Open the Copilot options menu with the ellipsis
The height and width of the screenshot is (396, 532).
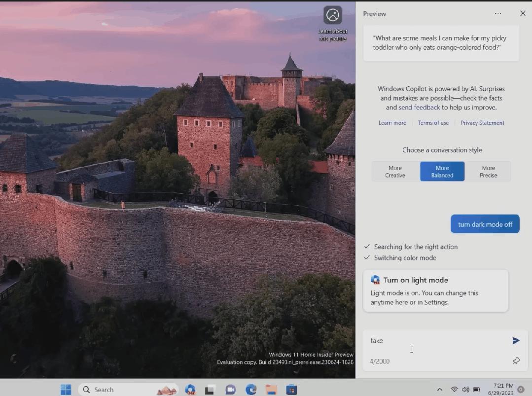(498, 13)
